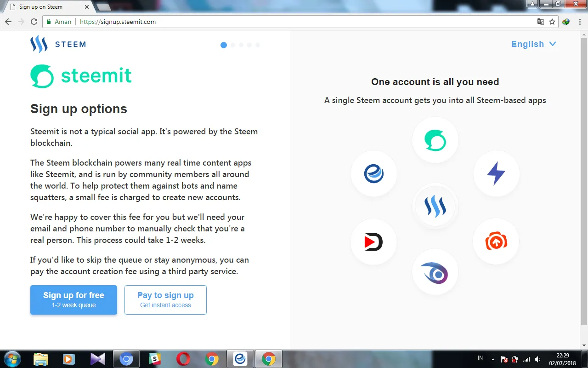The image size is (588, 368).
Task: Click the browser extension icon beside star
Action: point(566,22)
